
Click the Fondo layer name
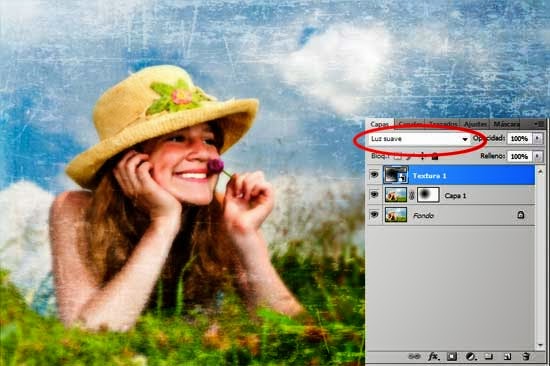coord(423,216)
